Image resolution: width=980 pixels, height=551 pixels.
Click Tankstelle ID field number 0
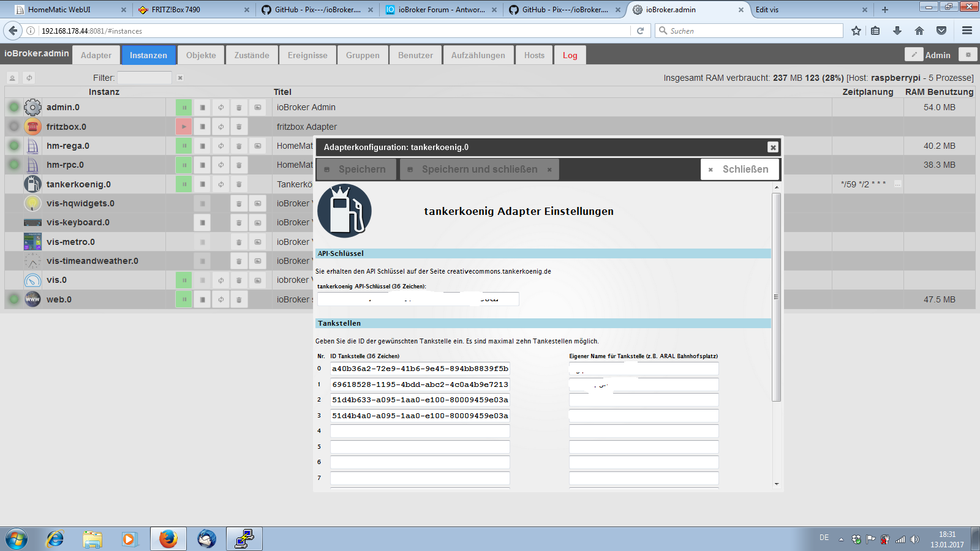420,369
